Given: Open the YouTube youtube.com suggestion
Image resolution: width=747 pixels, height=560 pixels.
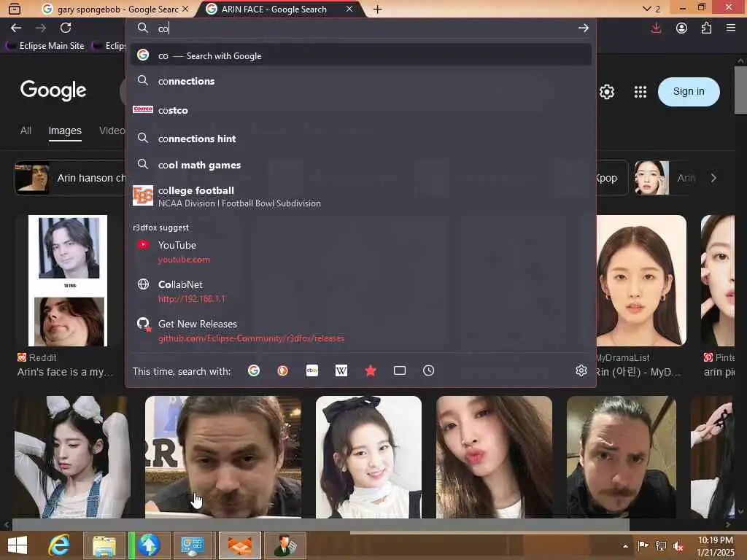Looking at the screenshot, I should coord(361,252).
